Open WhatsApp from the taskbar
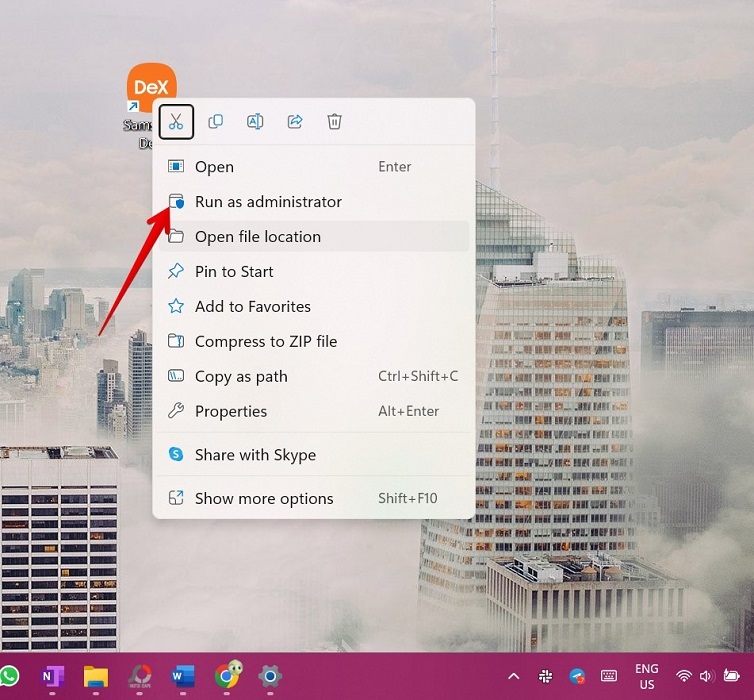This screenshot has width=754, height=700. [x=10, y=676]
